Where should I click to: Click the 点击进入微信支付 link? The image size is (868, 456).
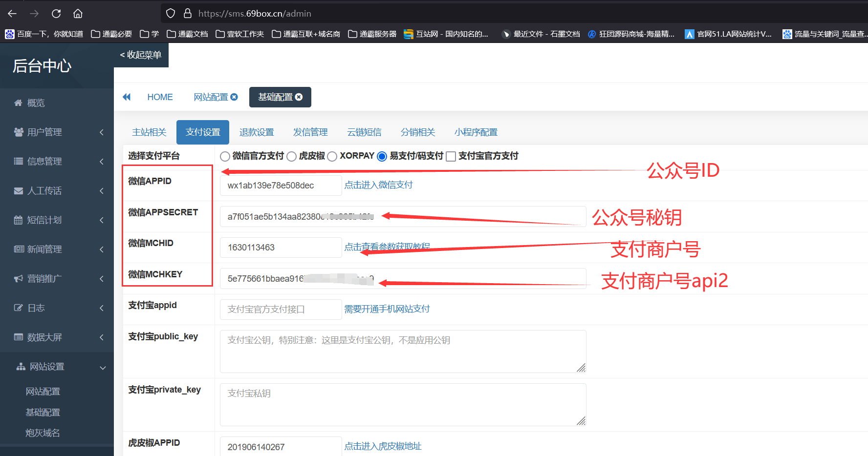click(x=378, y=185)
